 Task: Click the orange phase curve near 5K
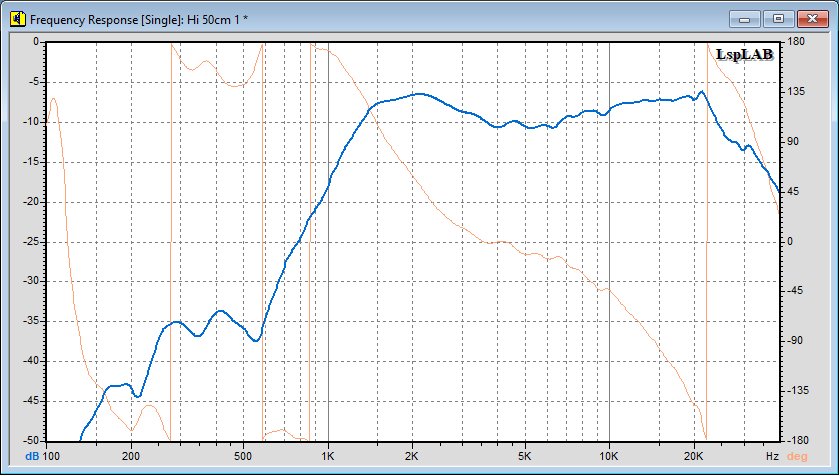pos(525,254)
